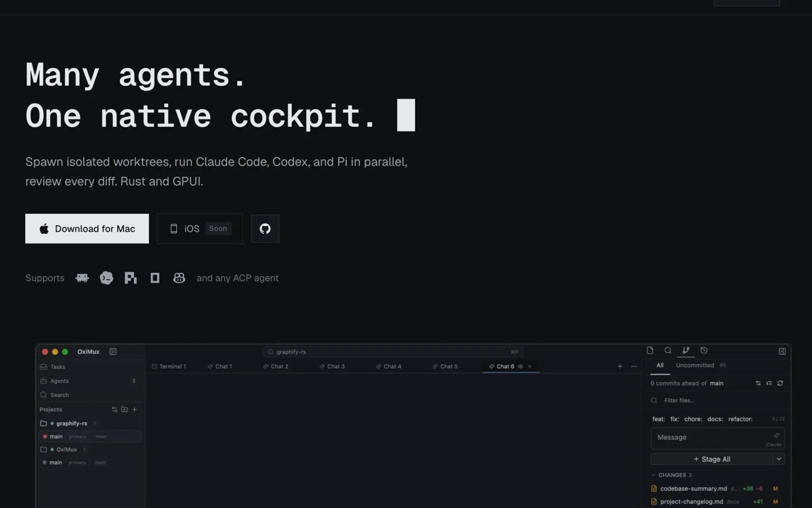812x508 pixels.
Task: Refresh git status icon
Action: coord(781,384)
